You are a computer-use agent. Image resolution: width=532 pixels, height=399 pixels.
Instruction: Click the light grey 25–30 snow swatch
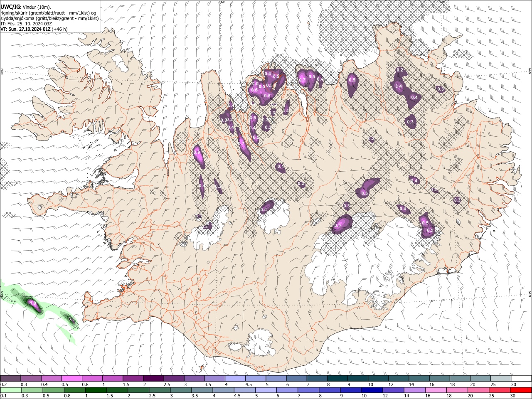pyautogui.click(x=501, y=379)
